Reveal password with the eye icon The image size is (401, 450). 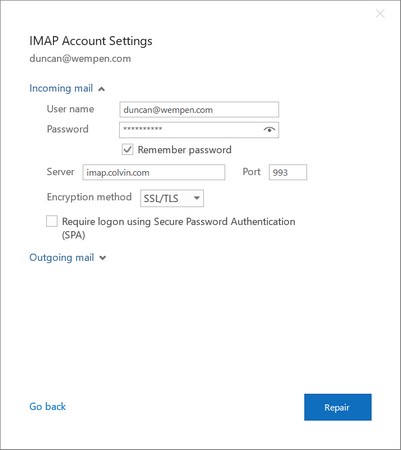pyautogui.click(x=269, y=130)
